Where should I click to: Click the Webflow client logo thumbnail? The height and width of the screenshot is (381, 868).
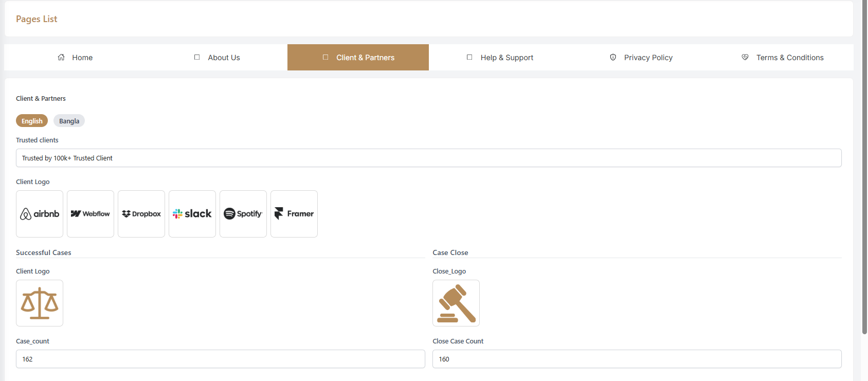click(91, 214)
